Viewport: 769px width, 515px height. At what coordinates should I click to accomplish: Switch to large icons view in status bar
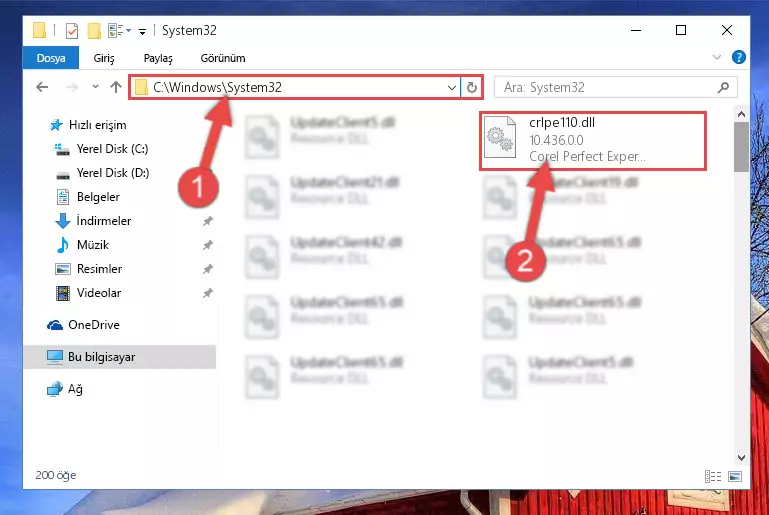[x=735, y=476]
